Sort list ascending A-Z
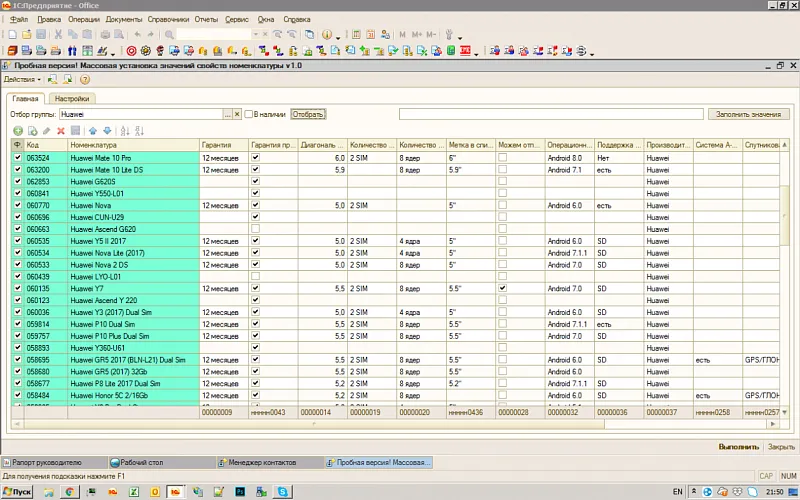800x500 pixels. [x=125, y=131]
